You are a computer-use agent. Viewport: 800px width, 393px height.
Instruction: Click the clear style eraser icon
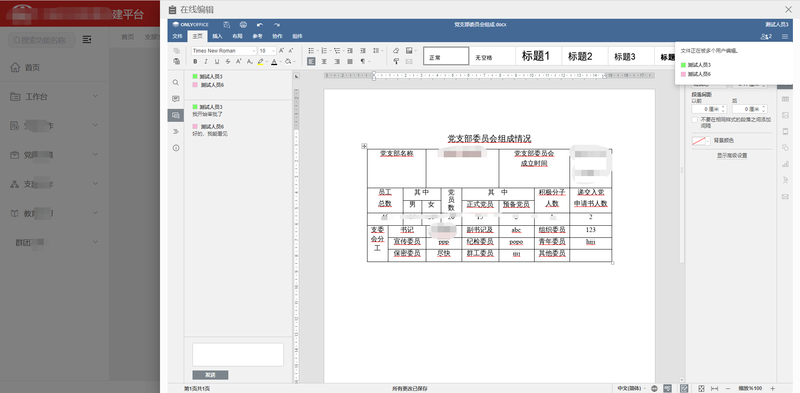(x=396, y=51)
